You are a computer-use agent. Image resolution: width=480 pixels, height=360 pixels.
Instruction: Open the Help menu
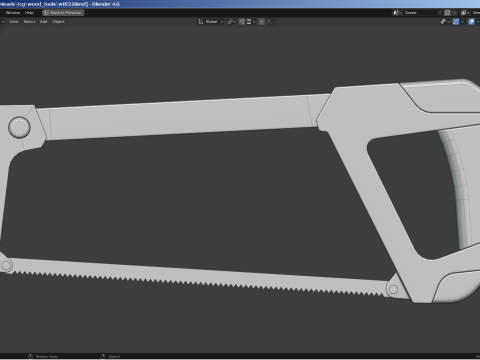(x=29, y=13)
